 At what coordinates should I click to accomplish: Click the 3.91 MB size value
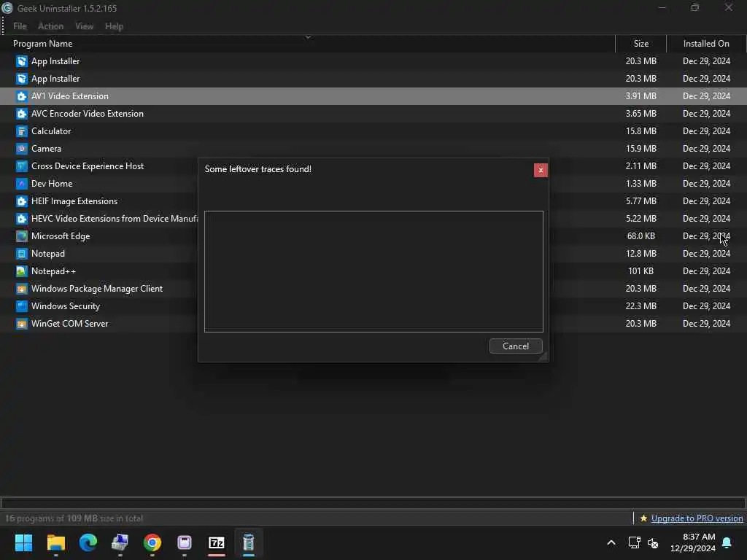click(x=640, y=96)
